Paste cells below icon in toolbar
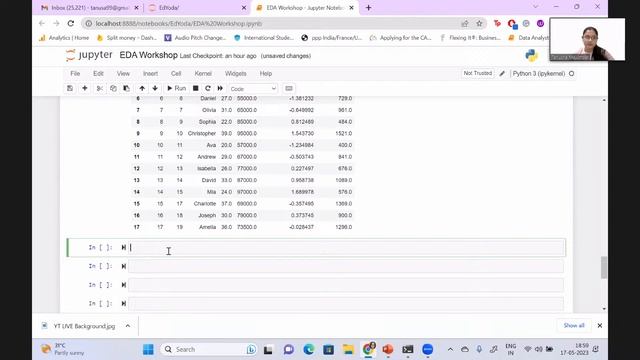 pyautogui.click(x=127, y=88)
